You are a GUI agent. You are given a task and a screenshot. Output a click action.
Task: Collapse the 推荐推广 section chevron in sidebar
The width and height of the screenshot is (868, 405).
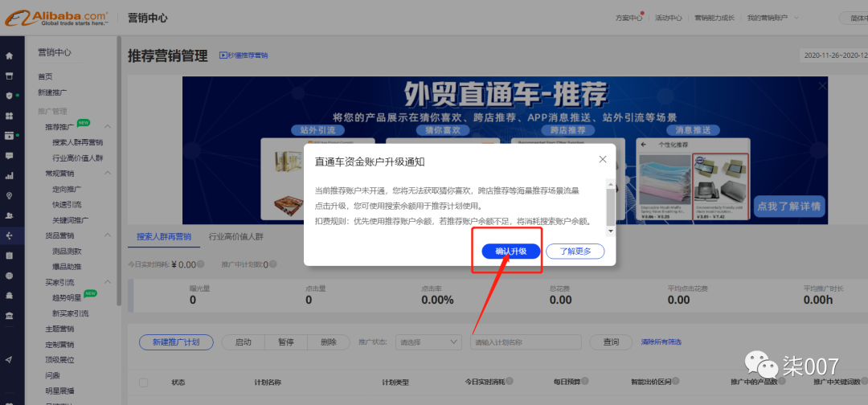pos(108,127)
